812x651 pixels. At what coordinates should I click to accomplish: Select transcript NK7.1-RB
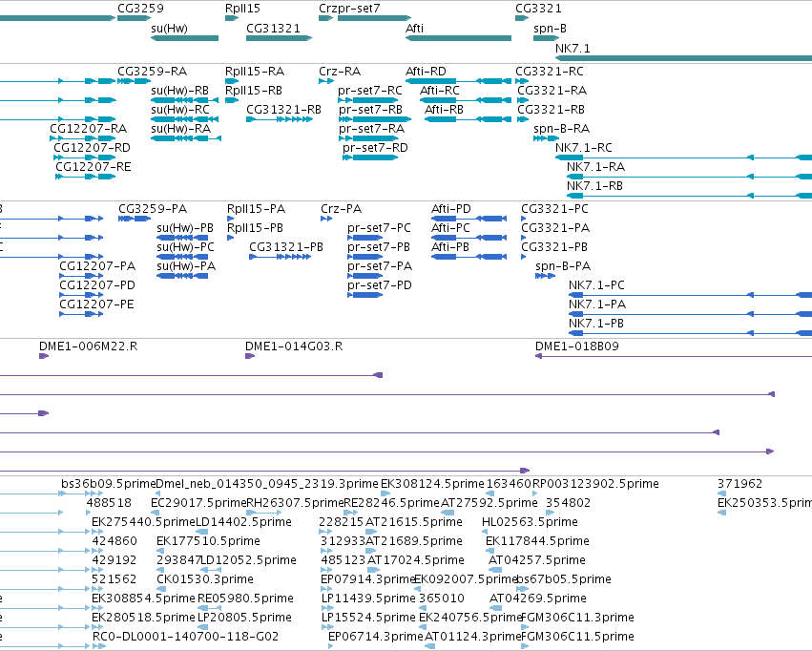[x=689, y=196]
